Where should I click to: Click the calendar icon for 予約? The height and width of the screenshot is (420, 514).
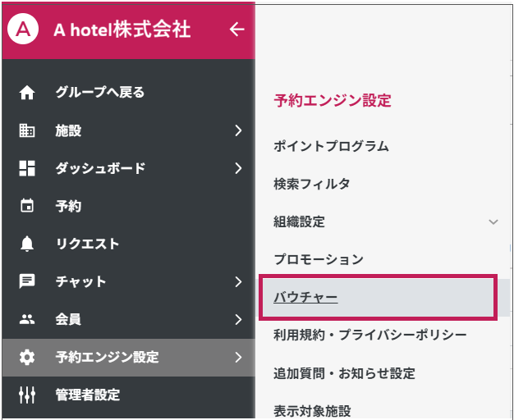[x=27, y=206]
